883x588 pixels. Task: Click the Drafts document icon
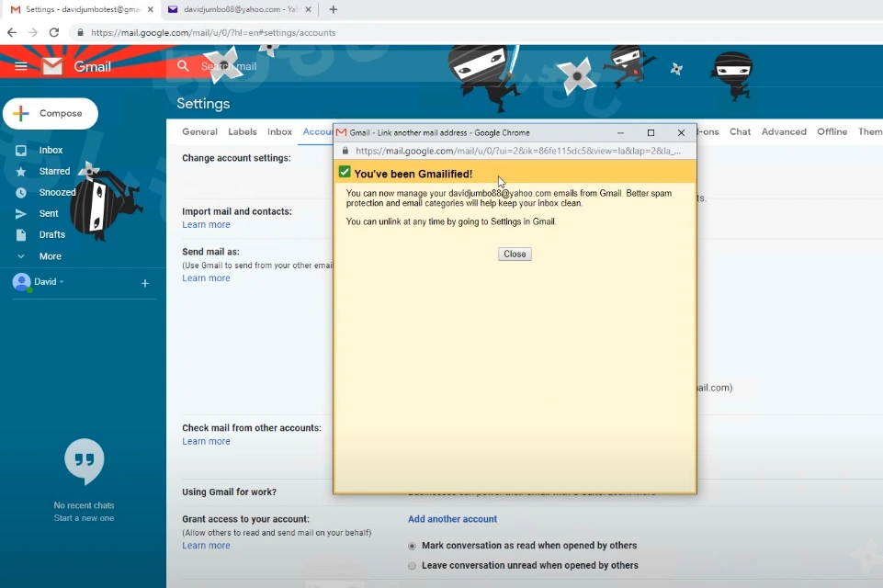click(21, 235)
